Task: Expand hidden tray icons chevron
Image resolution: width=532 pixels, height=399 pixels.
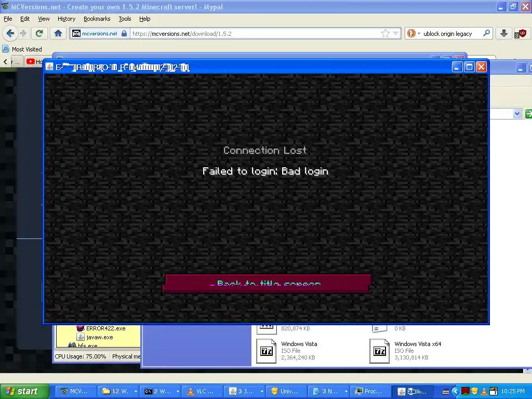Action: (456, 392)
